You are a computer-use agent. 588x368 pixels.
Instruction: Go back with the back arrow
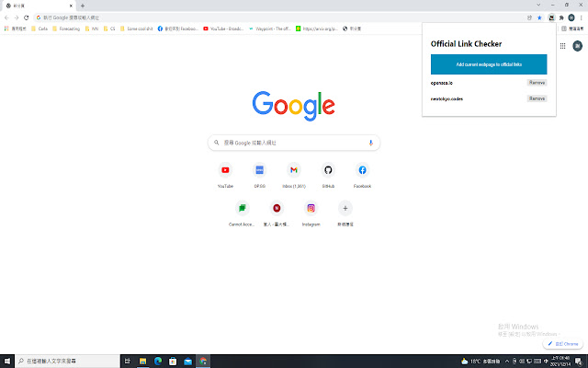click(x=6, y=17)
